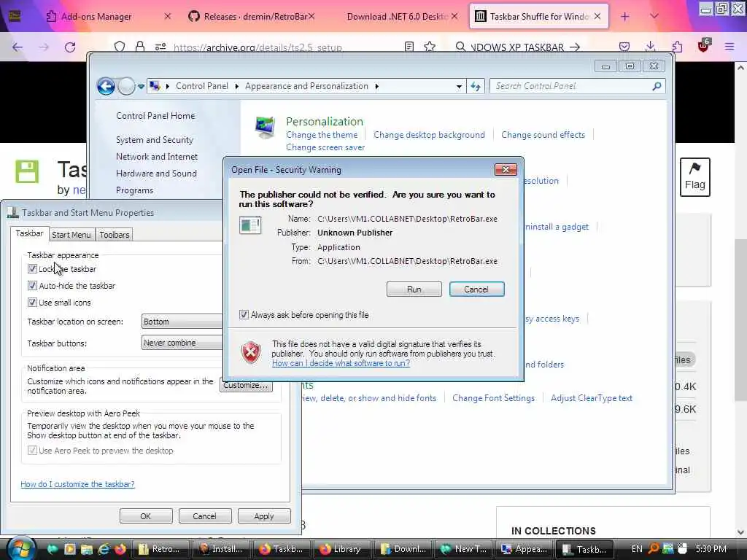Open Firefox extensions puzzle icon
The image size is (747, 560).
677,47
